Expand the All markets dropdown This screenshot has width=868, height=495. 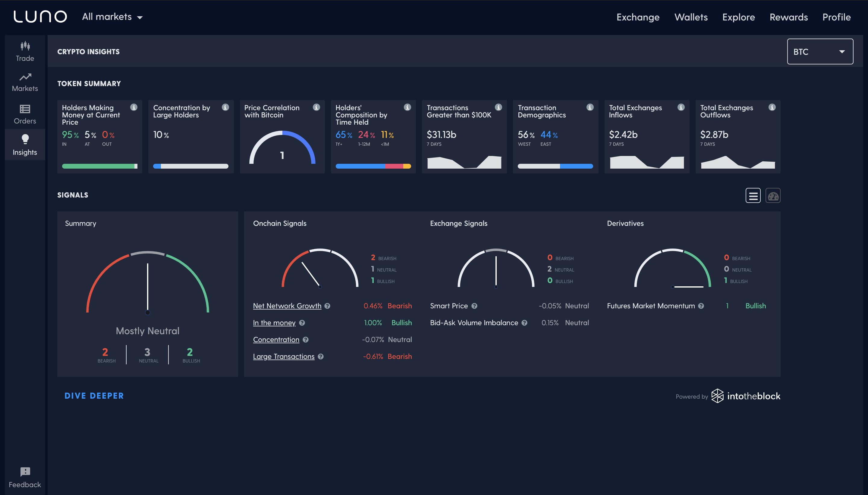112,17
